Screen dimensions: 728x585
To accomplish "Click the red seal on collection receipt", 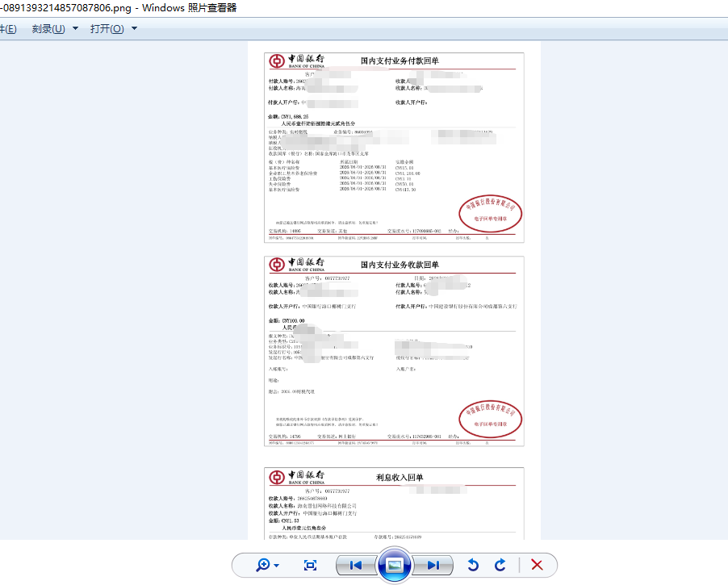I will pyautogui.click(x=490, y=420).
